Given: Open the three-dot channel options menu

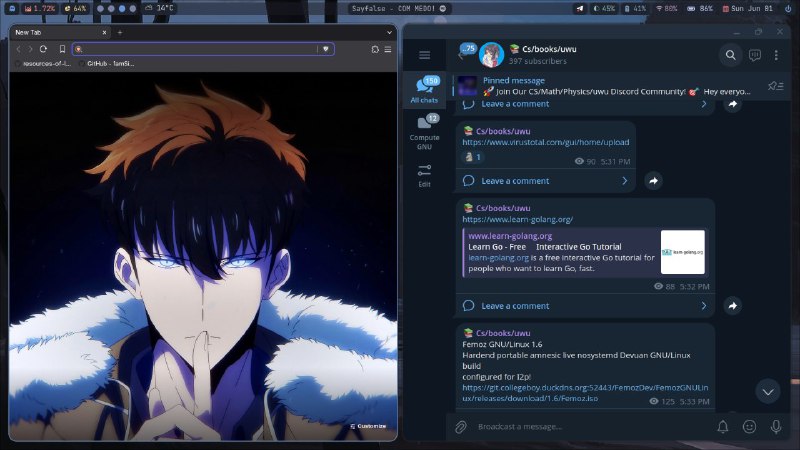Looking at the screenshot, I should [x=776, y=55].
